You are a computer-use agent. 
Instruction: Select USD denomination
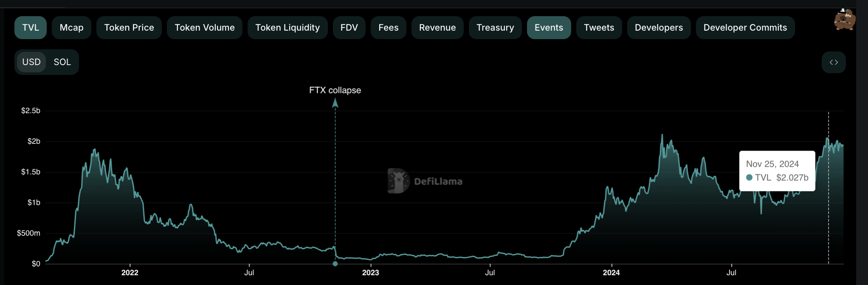click(x=31, y=62)
